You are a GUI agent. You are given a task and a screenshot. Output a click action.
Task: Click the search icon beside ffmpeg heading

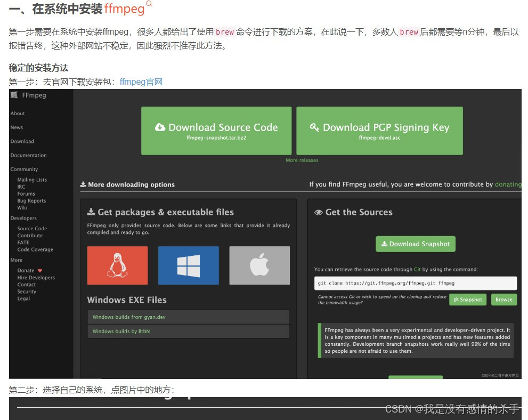tap(149, 4)
